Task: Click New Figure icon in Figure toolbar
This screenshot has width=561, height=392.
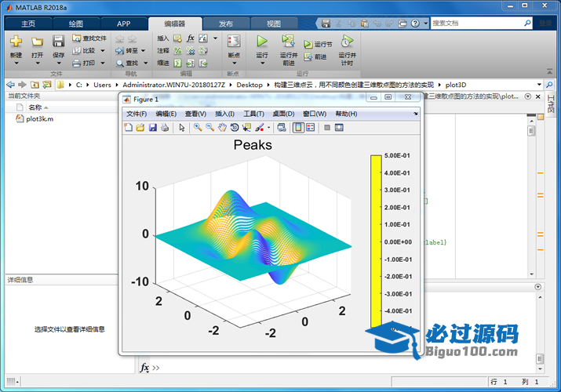Action: pyautogui.click(x=128, y=128)
